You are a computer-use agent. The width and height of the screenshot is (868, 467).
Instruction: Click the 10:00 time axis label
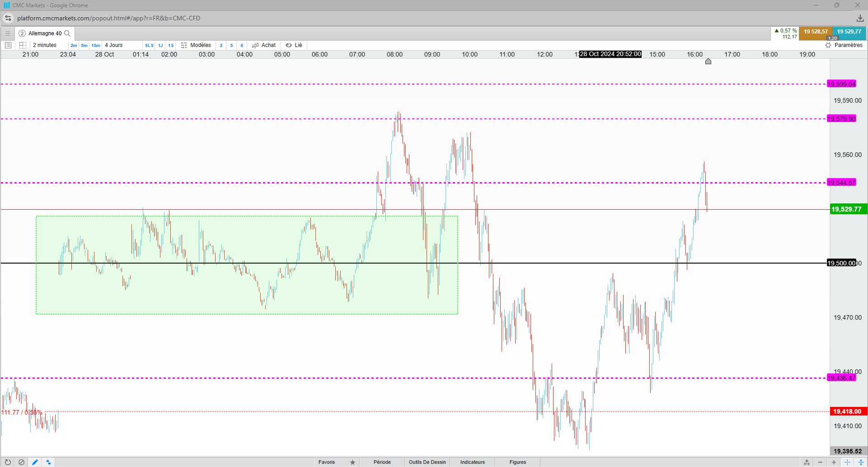point(469,54)
